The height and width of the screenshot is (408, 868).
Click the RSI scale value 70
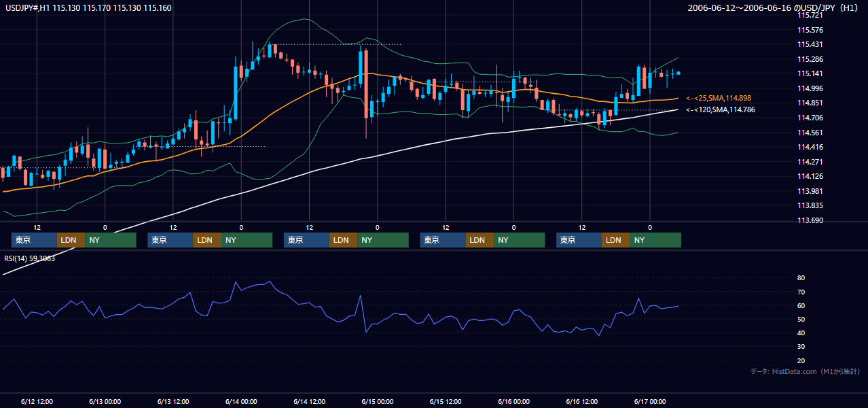click(x=801, y=292)
